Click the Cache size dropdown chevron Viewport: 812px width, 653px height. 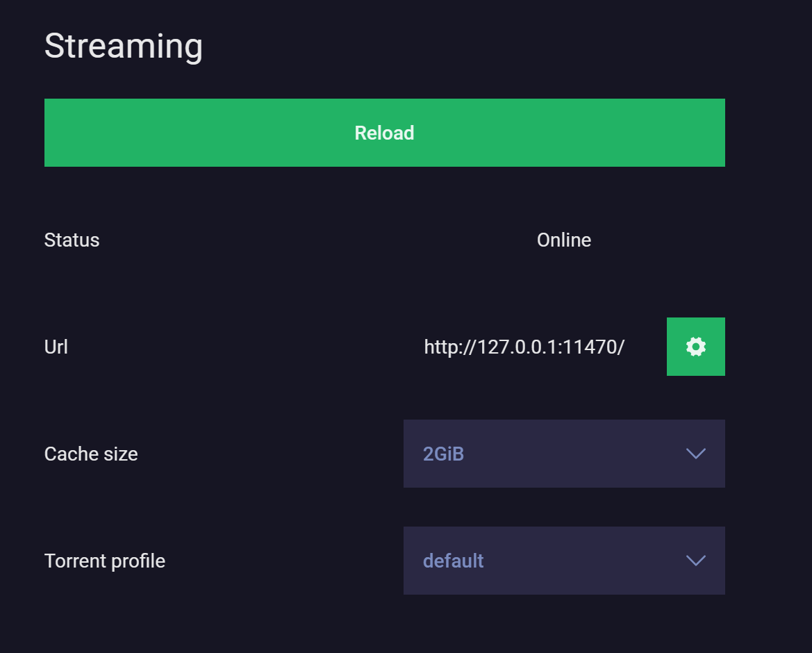695,454
